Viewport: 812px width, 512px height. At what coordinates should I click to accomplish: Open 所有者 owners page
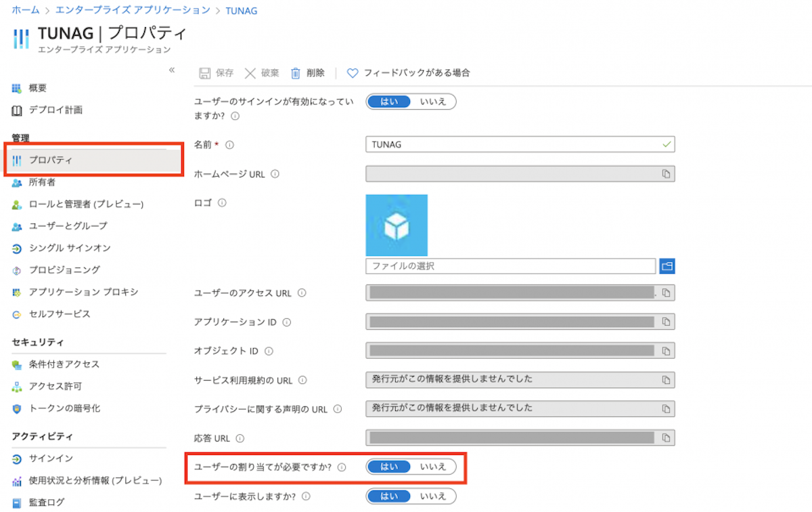point(42,182)
